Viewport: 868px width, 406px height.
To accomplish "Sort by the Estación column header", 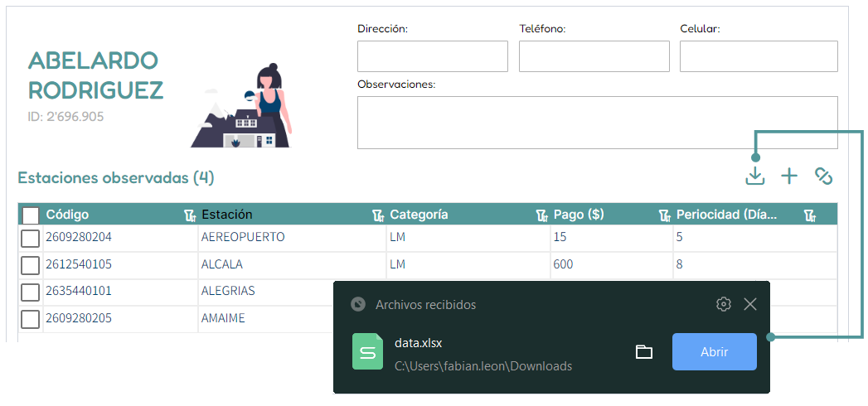I will point(227,215).
